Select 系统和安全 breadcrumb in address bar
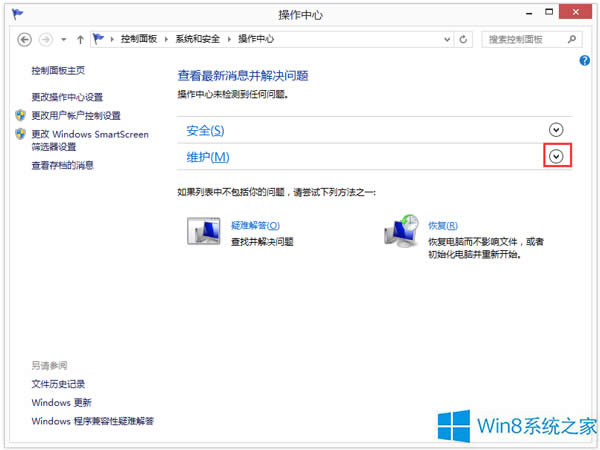The height and width of the screenshot is (450, 600). (x=197, y=39)
